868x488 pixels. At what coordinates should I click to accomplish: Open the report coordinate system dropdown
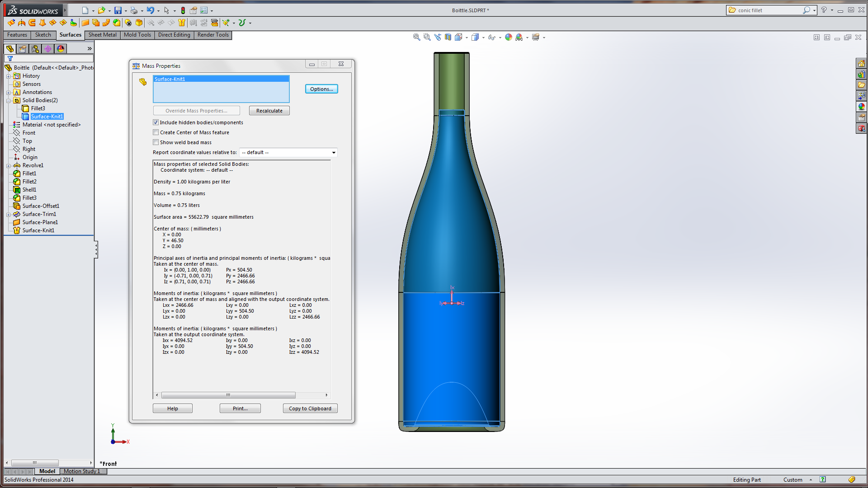point(334,153)
